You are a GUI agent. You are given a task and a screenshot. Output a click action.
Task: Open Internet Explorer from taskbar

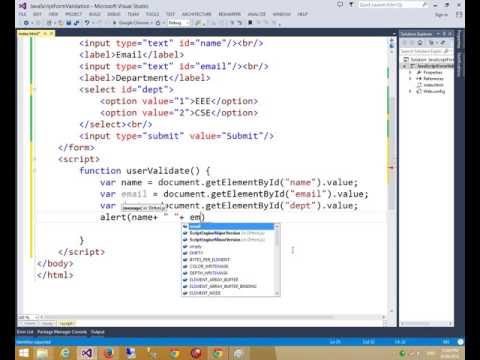coord(65,353)
